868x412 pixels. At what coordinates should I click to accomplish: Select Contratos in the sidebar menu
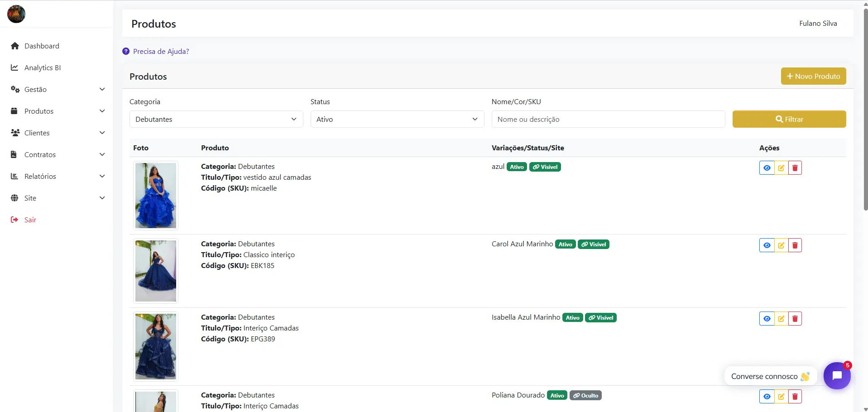click(40, 154)
